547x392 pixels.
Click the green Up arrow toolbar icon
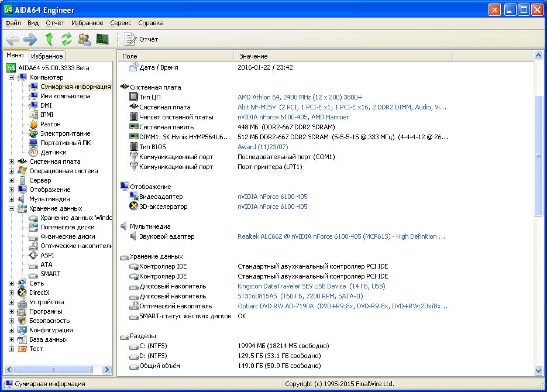[49, 39]
